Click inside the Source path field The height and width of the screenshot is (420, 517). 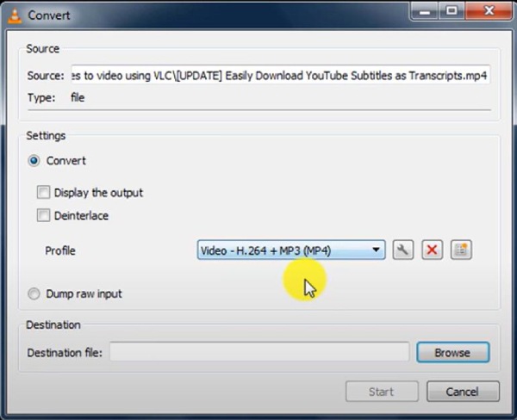pyautogui.click(x=280, y=75)
